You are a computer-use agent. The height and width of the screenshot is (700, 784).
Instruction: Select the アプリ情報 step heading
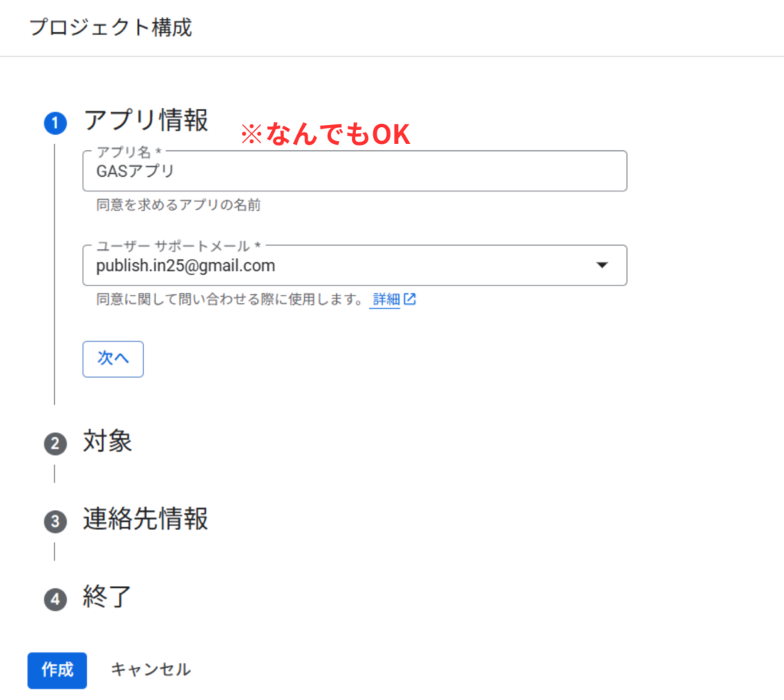coord(145,120)
